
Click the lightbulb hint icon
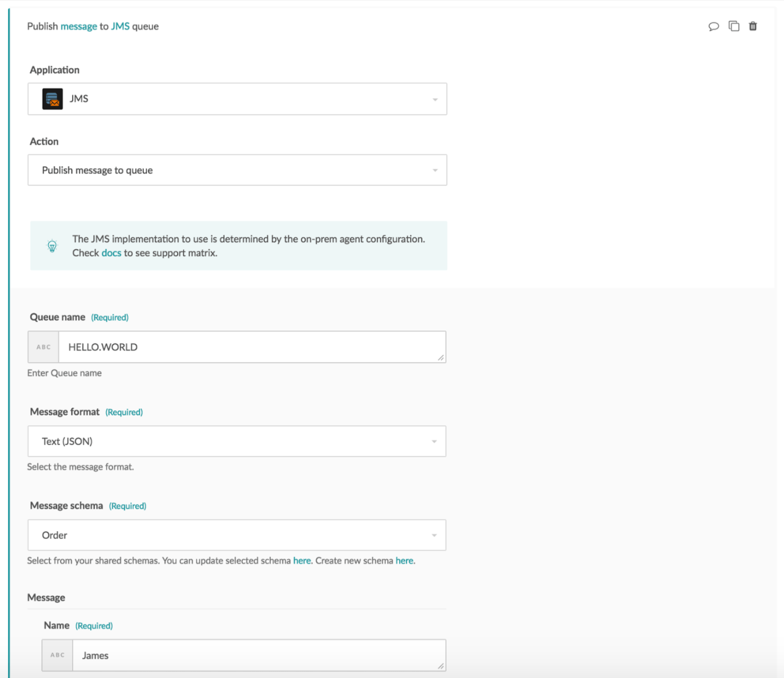tap(52, 246)
